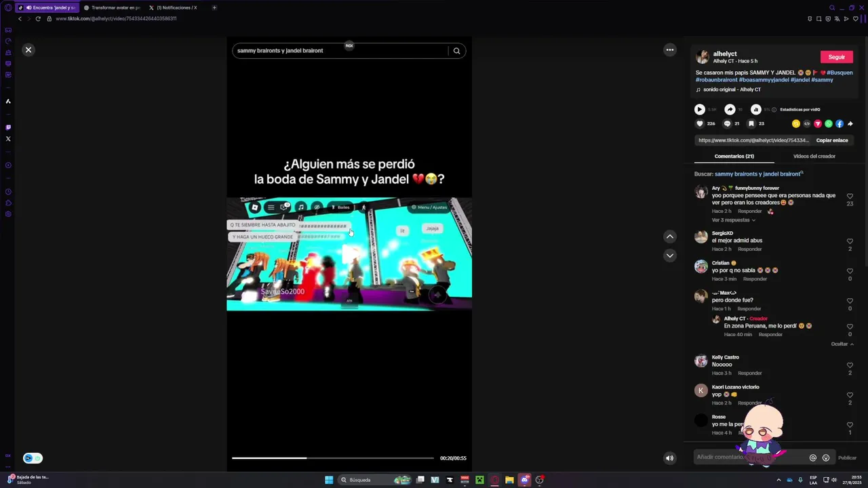Click the comments speech bubble icon
868x488 pixels.
click(727, 124)
